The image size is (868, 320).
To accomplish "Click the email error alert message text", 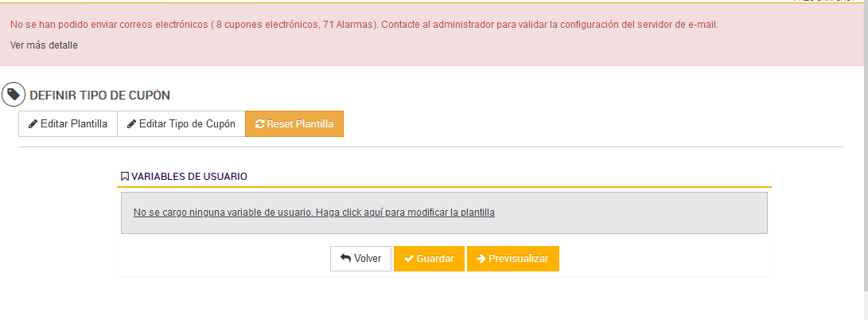I will (364, 25).
